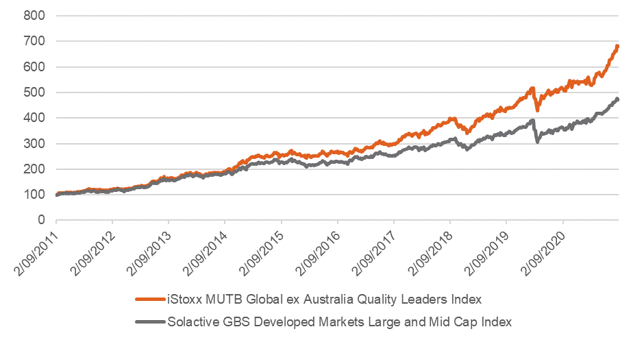Select the iStoxx MUTB Global ex Australia legend label
Image resolution: width=644 pixels, height=340 pixels.
[324, 300]
